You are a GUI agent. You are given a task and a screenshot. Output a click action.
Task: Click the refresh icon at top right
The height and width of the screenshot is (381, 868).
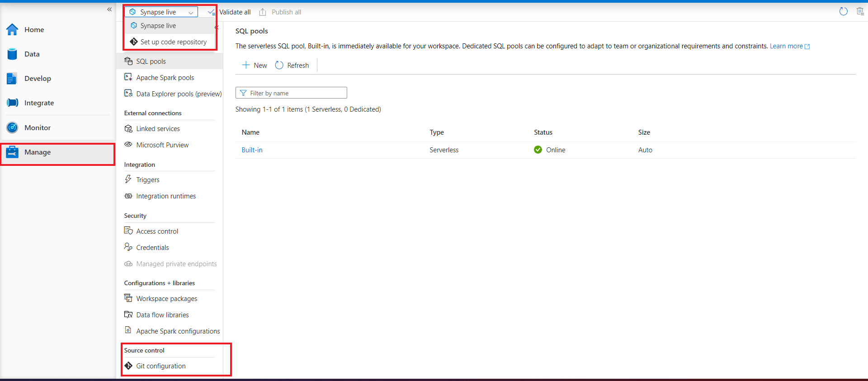[844, 11]
